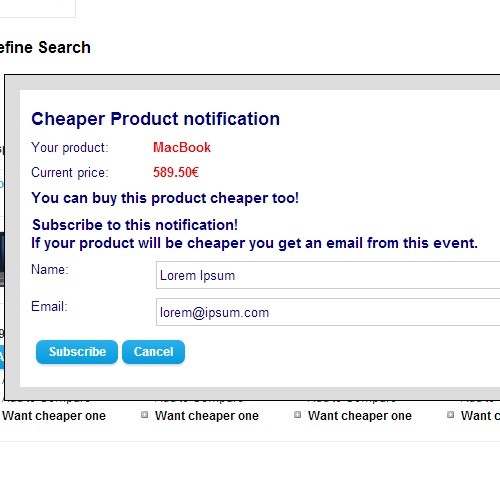Screen dimensions: 500x500
Task: Click the red MacBook product name
Action: point(182,147)
